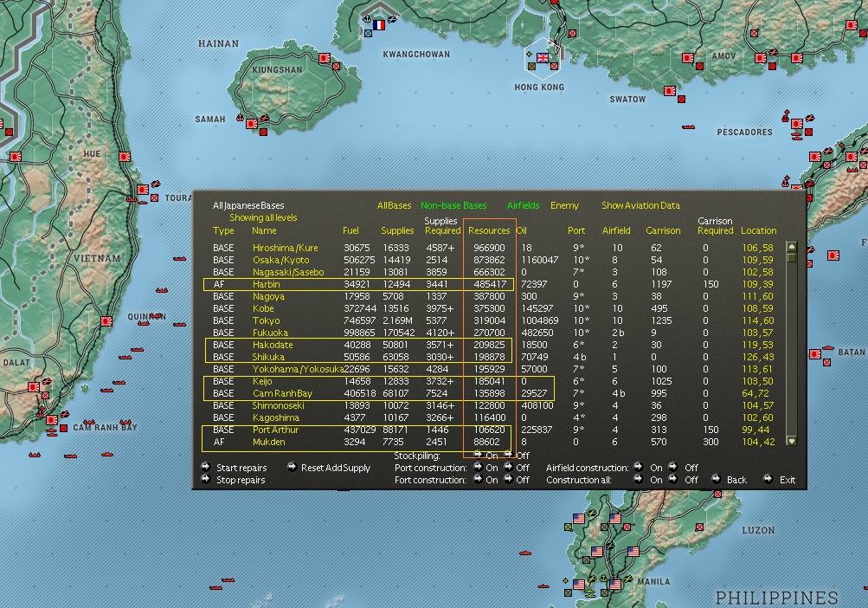Switch to Non-base Bases filter
This screenshot has height=608, width=868.
pyautogui.click(x=453, y=206)
